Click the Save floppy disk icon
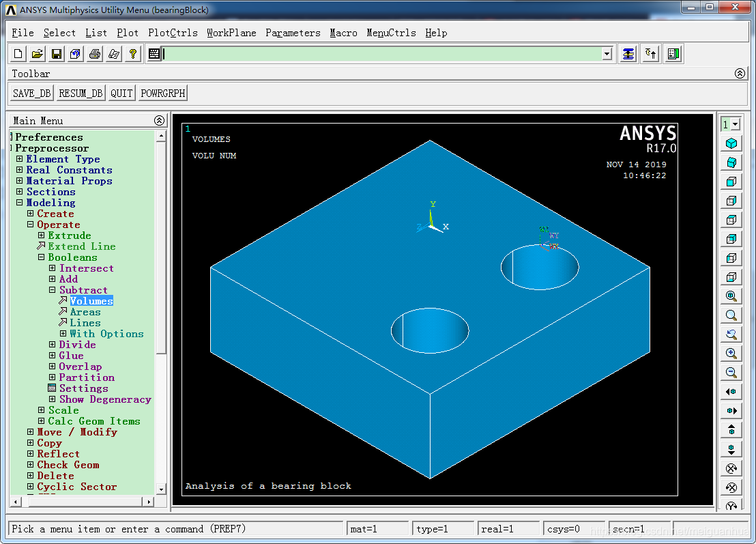 coord(57,54)
